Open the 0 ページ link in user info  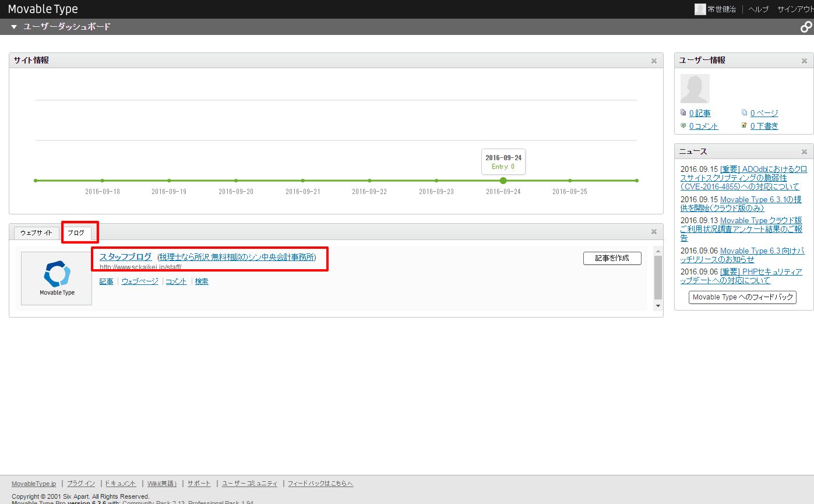click(764, 113)
